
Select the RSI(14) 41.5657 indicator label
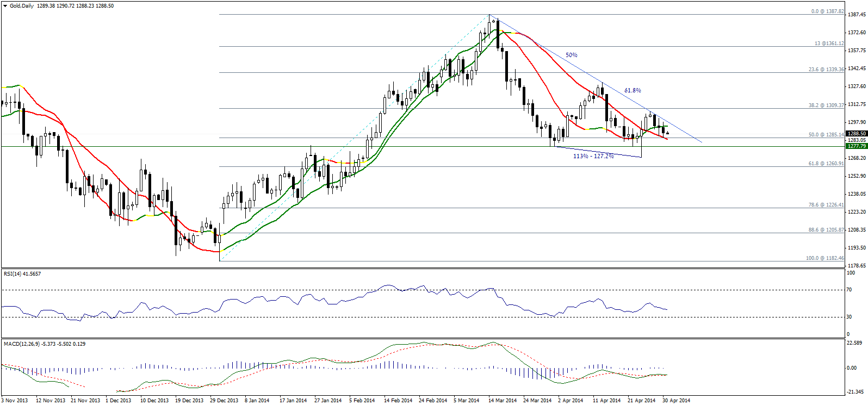click(x=22, y=274)
